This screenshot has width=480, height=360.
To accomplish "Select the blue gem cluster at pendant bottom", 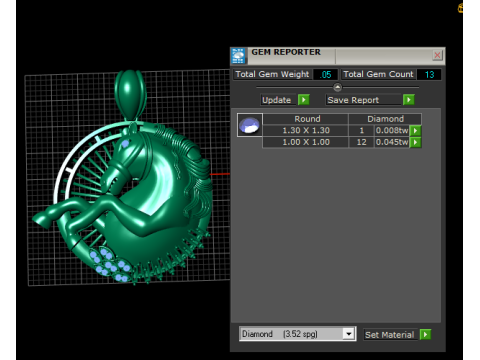I will [109, 264].
